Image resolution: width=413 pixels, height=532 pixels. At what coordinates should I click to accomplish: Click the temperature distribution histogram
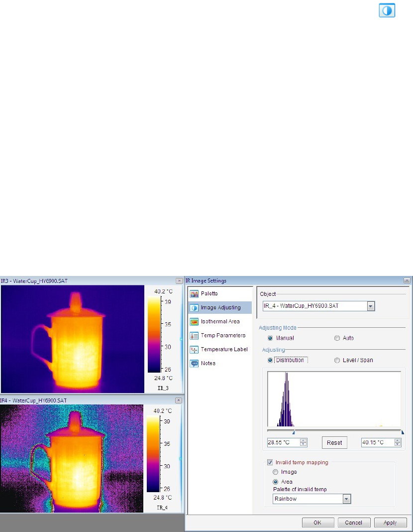pyautogui.click(x=334, y=399)
